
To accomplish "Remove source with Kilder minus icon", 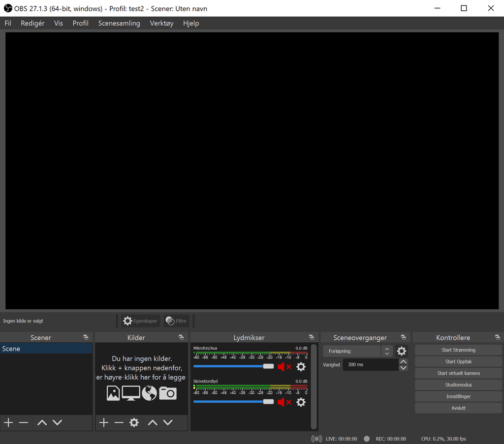I will [119, 422].
